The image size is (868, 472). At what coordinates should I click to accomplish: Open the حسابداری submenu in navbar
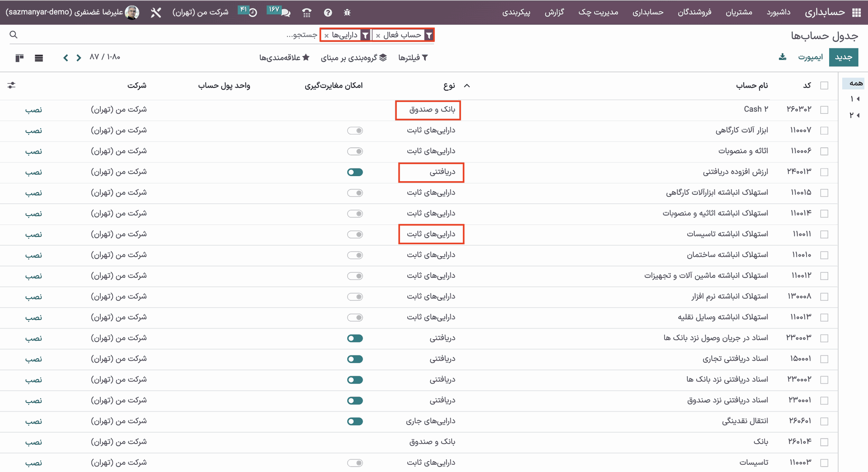tap(648, 12)
